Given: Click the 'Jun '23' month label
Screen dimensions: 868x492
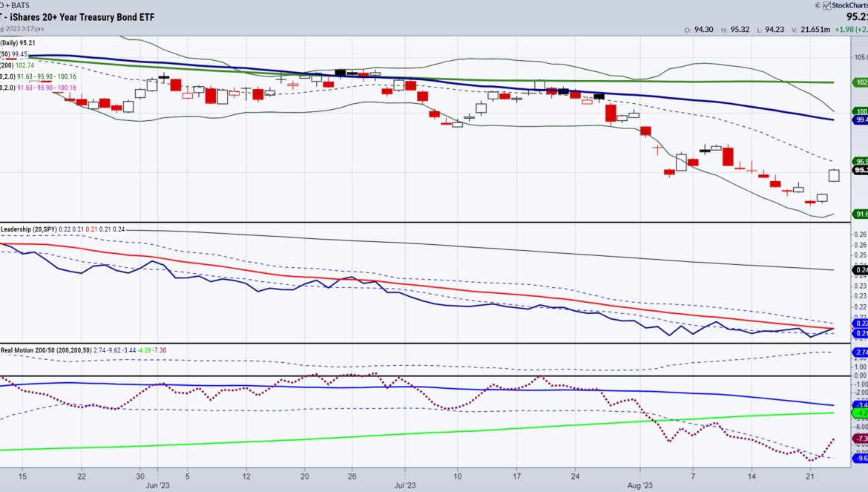Looking at the screenshot, I should click(158, 486).
